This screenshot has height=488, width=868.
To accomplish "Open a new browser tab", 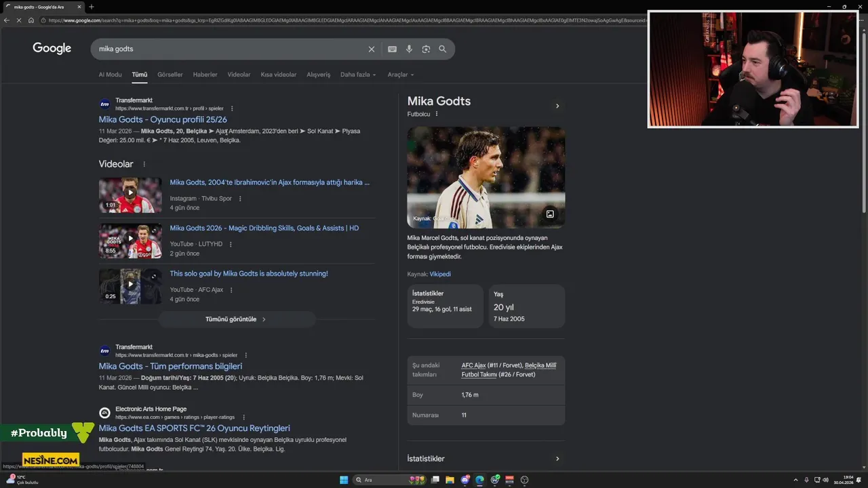I will (92, 7).
